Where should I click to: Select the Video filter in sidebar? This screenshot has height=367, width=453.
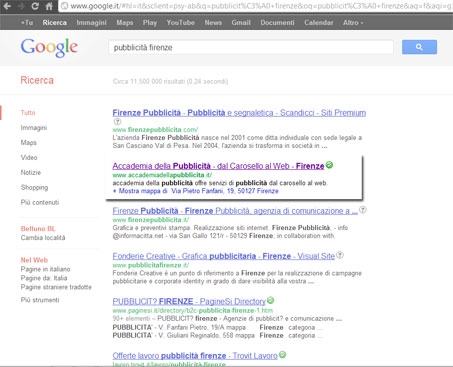point(29,157)
